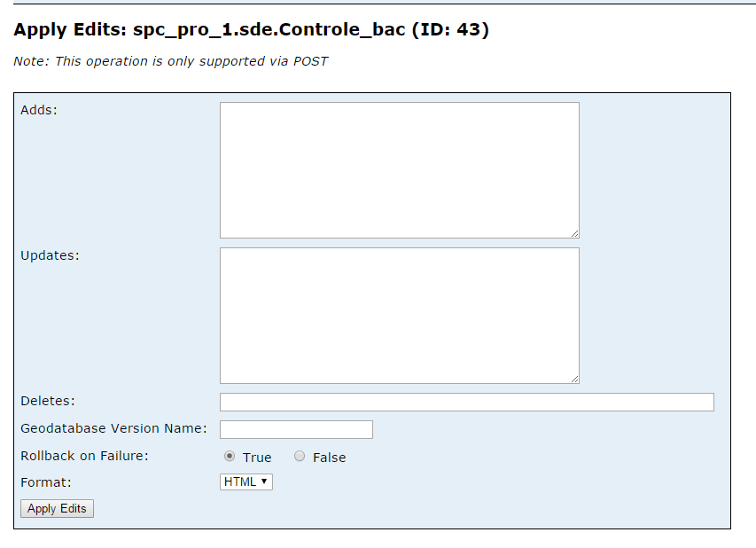Click the False radio label text

pyautogui.click(x=330, y=458)
